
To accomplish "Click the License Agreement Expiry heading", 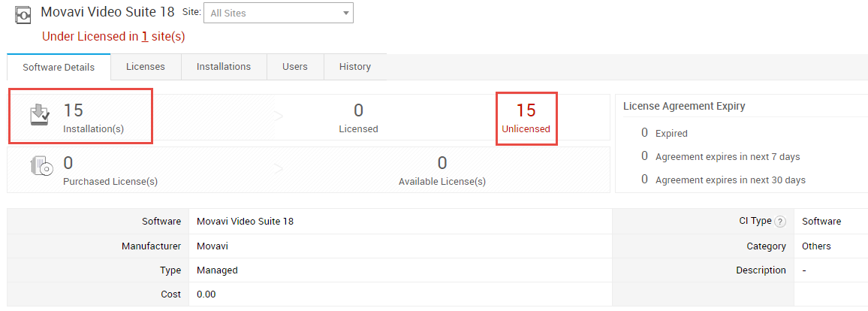I will tap(683, 106).
